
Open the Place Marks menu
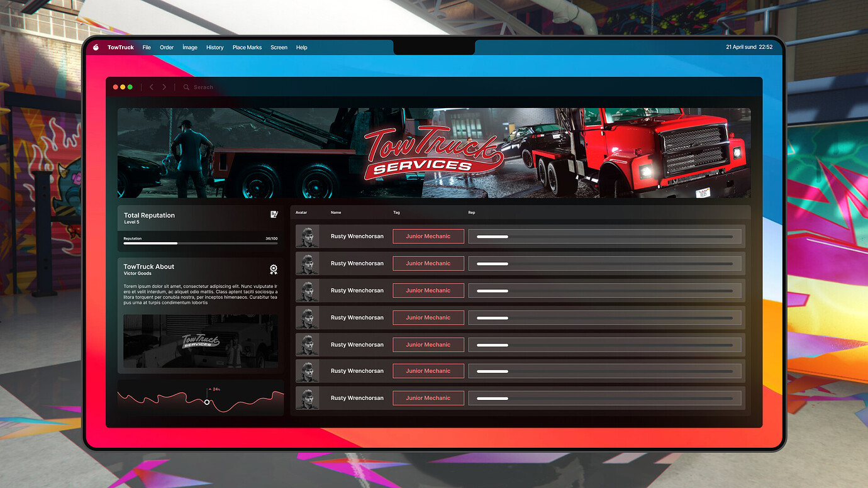(x=247, y=47)
